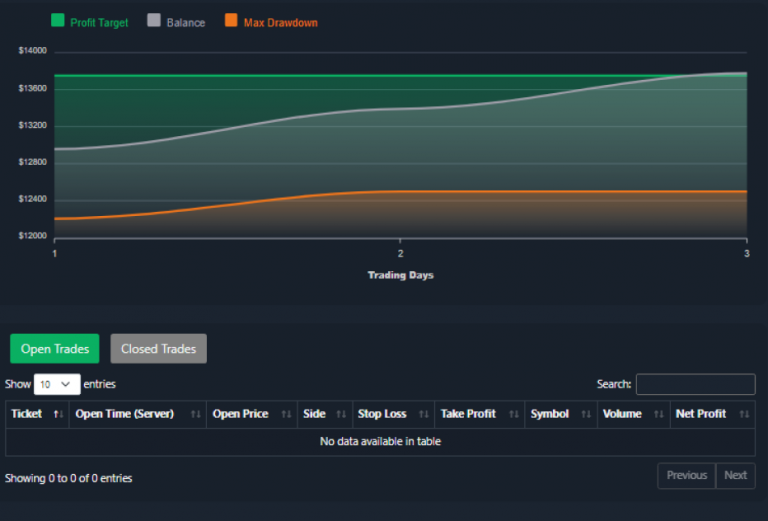Switch to Open Trades tab
This screenshot has height=521, width=768.
(55, 349)
